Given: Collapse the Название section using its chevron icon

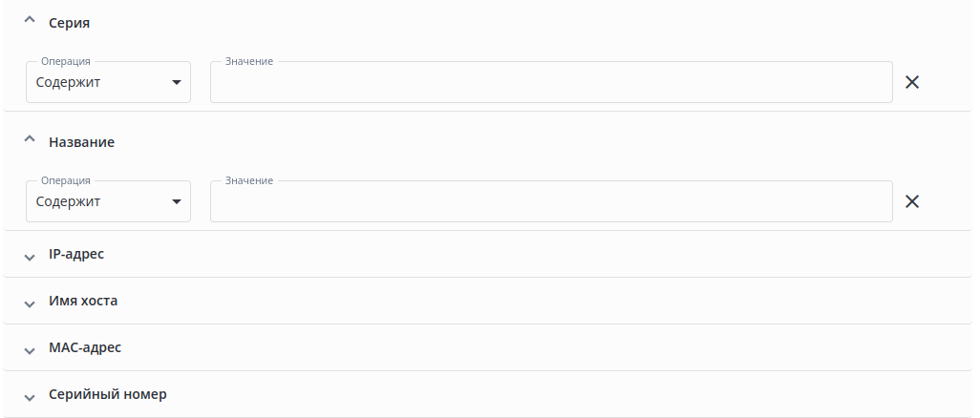Looking at the screenshot, I should [29, 140].
